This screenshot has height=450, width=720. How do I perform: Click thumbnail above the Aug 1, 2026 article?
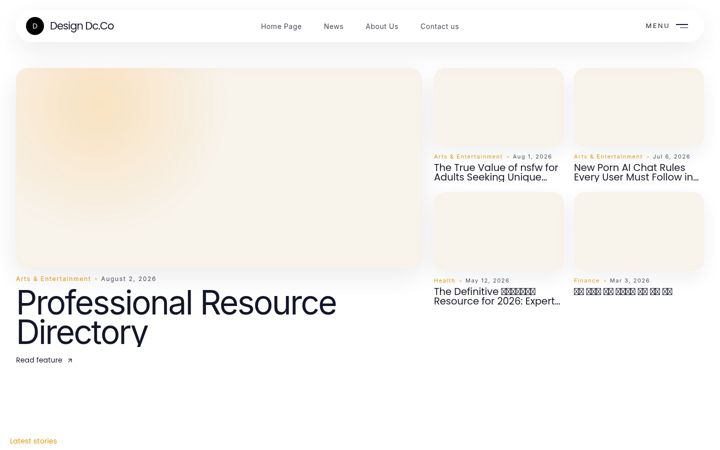(x=499, y=108)
